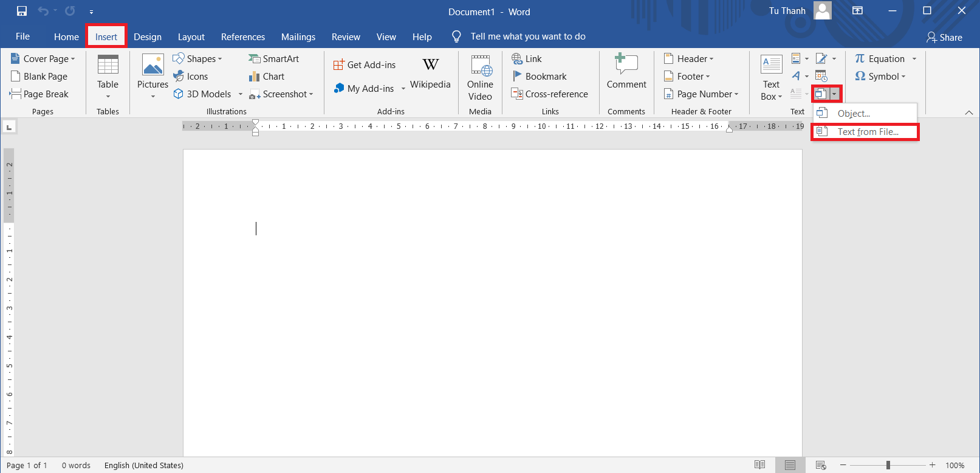This screenshot has height=473, width=980.
Task: Open the Online Video insert tool
Action: tap(480, 77)
